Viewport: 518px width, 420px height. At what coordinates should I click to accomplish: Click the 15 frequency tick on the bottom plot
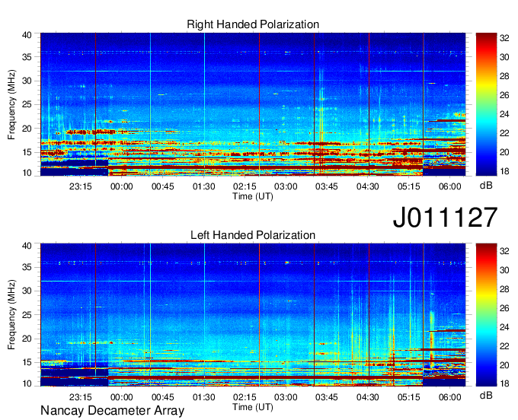27,362
